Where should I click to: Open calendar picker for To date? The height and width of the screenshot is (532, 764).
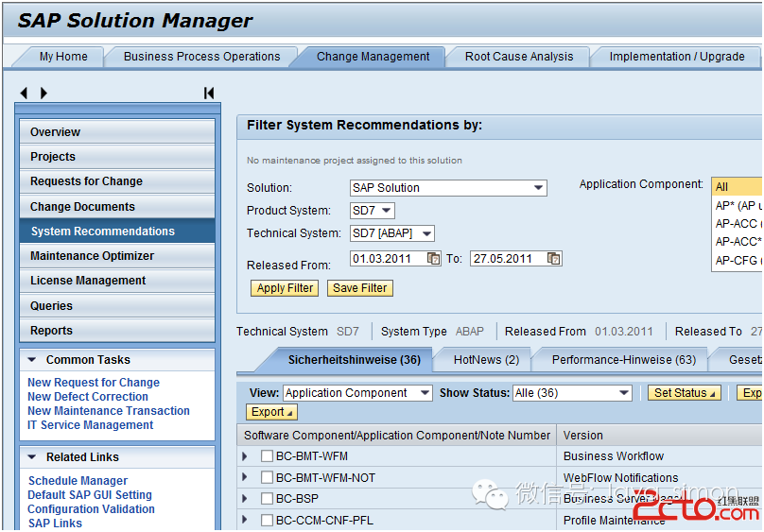click(x=553, y=259)
